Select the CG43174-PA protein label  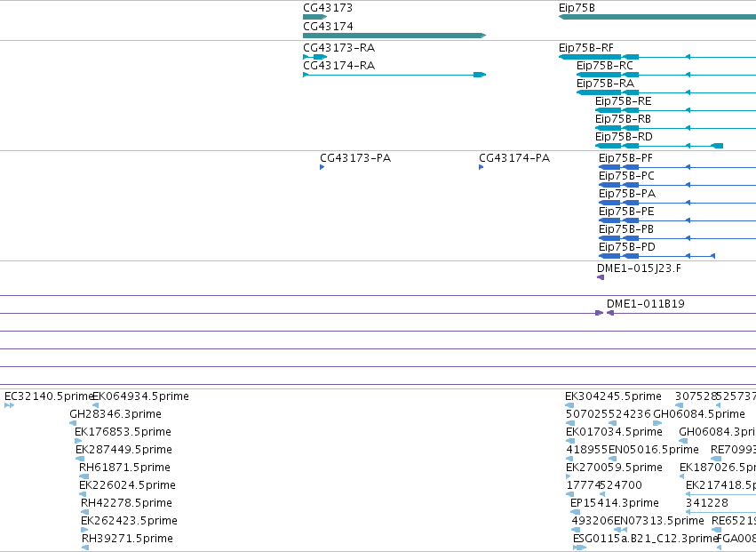click(x=514, y=158)
